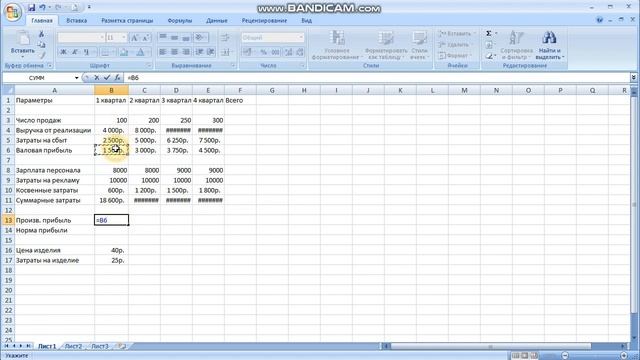This screenshot has height=360, width=640.
Task: Switch to the Данные tab
Action: [x=217, y=20]
